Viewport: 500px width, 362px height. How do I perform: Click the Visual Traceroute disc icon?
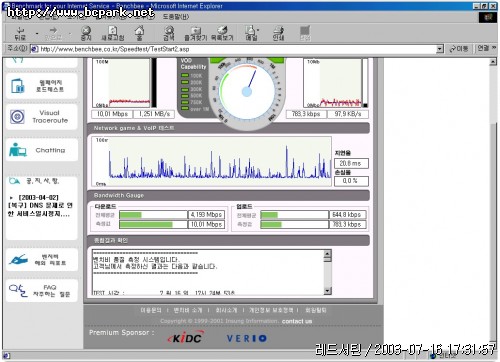point(17,117)
